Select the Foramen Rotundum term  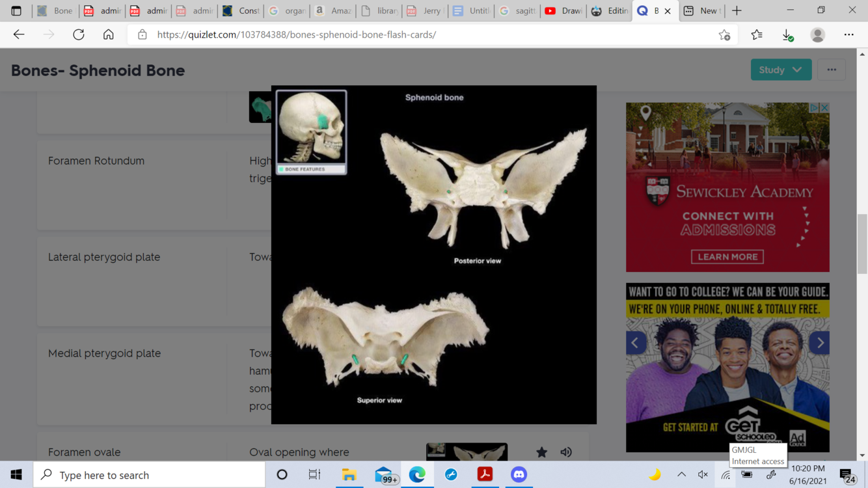pos(96,161)
